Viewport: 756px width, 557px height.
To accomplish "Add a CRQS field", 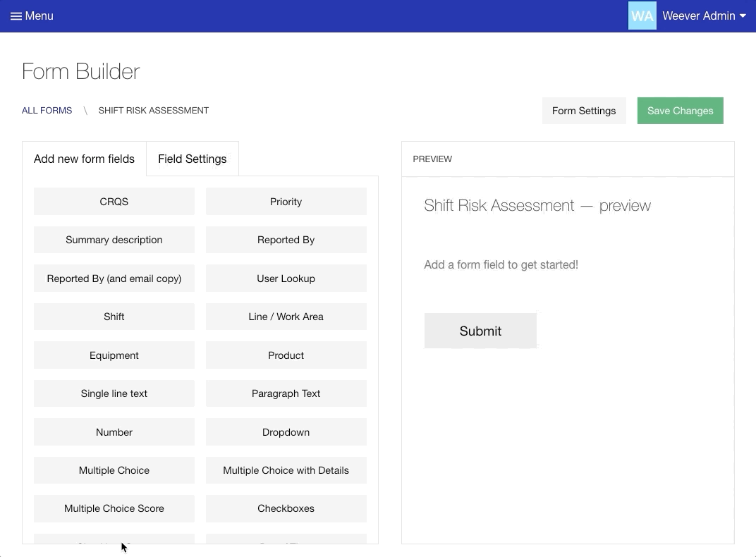I will [x=114, y=202].
